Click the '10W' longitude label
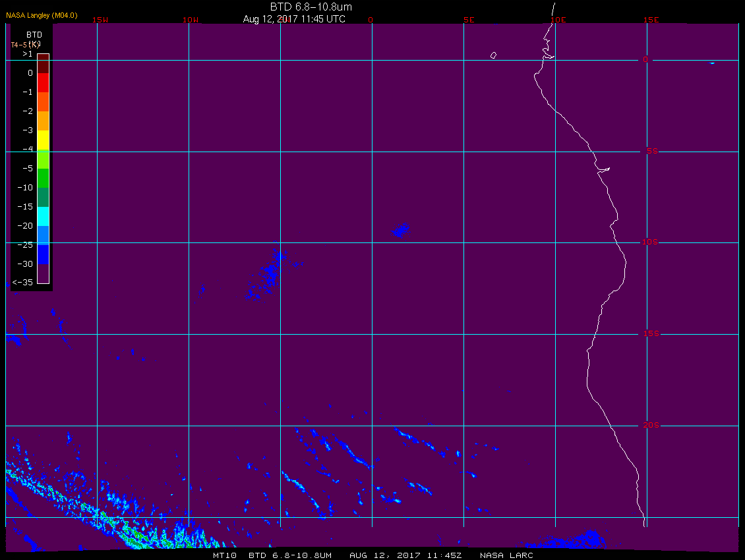The height and width of the screenshot is (560, 745). [x=190, y=20]
